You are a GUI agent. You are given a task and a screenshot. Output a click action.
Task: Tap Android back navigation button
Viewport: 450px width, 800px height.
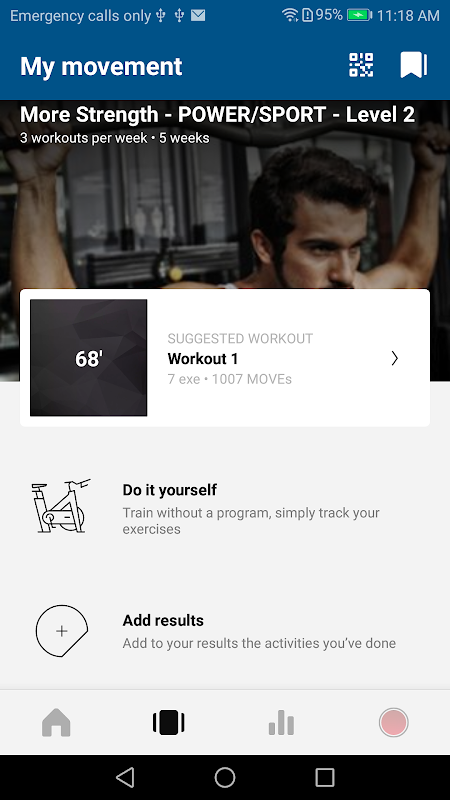125,778
